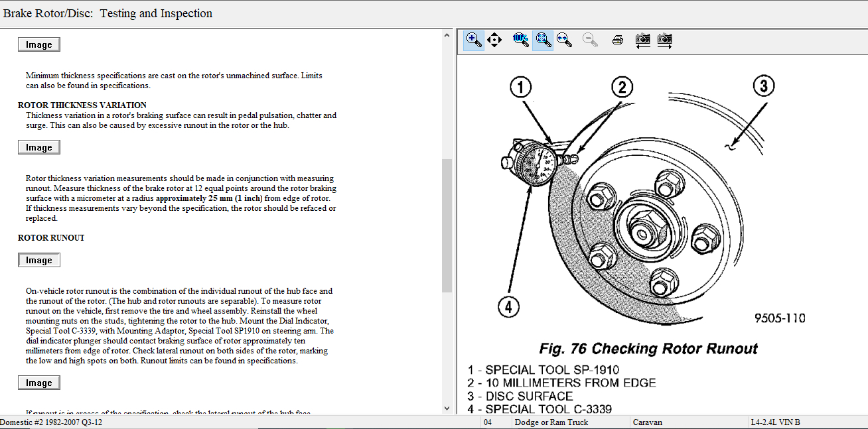Open Image button under Rotor Runout heading
This screenshot has height=429, width=868.
point(39,260)
